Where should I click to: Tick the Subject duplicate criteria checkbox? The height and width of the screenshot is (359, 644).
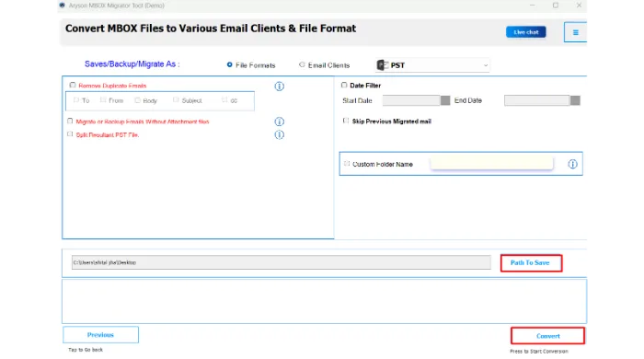[x=176, y=99]
